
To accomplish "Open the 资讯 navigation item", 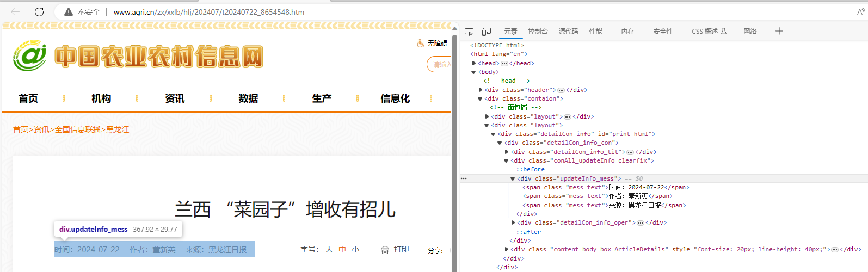I will point(175,98).
